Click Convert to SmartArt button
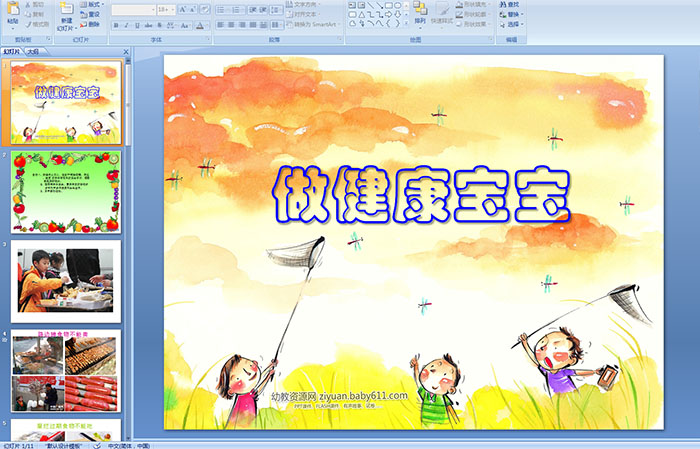The width and height of the screenshot is (700, 449). tap(313, 24)
